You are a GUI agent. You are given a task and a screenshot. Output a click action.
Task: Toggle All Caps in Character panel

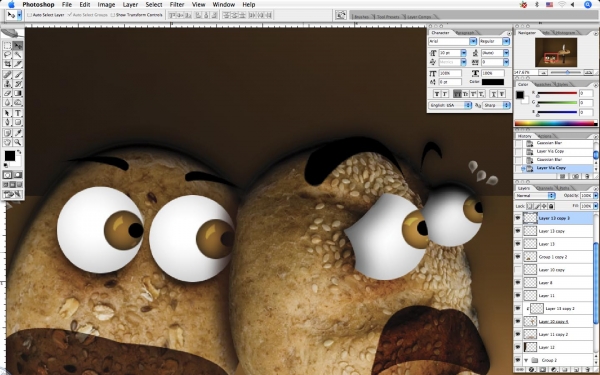click(x=457, y=94)
